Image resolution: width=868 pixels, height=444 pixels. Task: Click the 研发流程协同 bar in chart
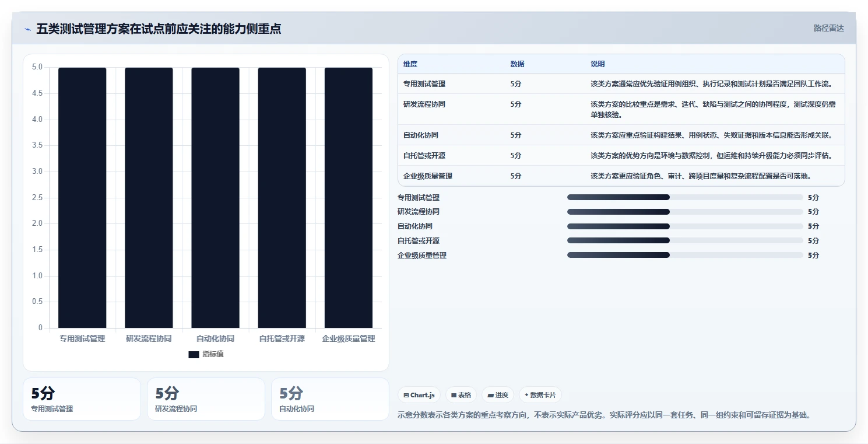click(x=149, y=198)
